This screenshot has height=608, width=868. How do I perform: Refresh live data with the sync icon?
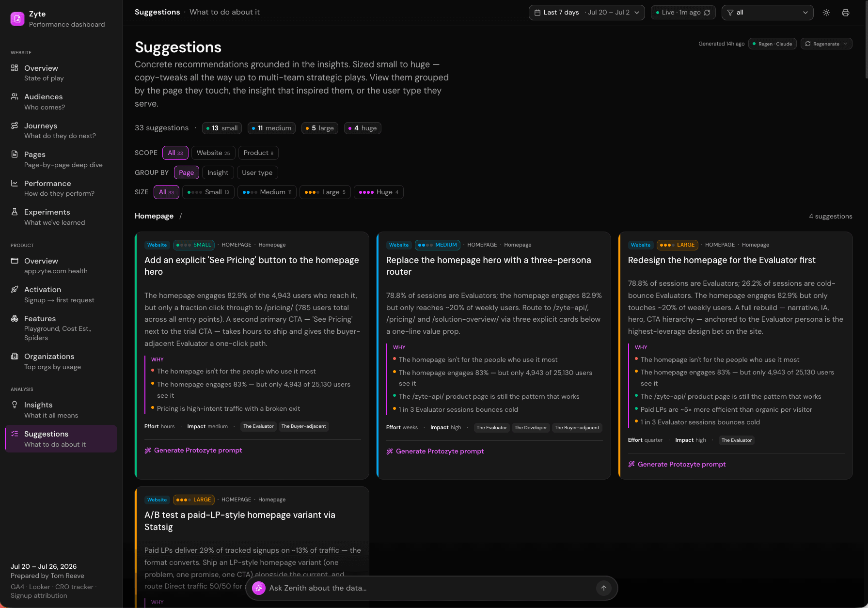[707, 13]
